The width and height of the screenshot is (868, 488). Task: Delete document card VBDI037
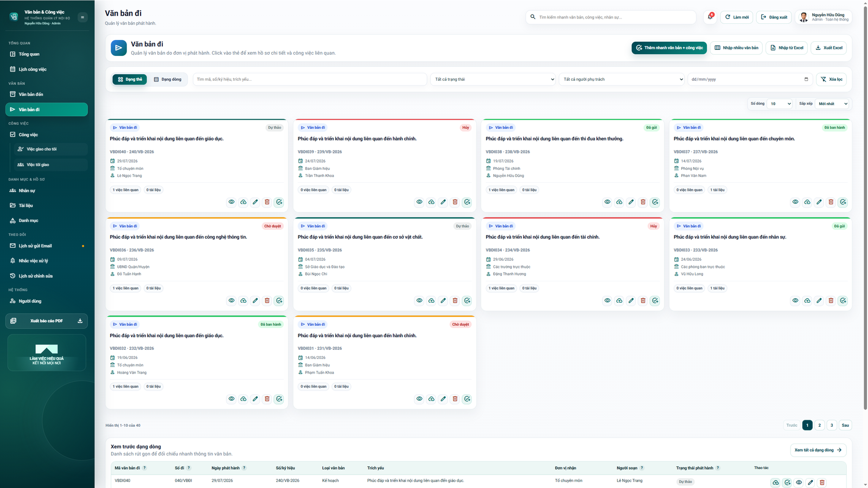(x=831, y=202)
